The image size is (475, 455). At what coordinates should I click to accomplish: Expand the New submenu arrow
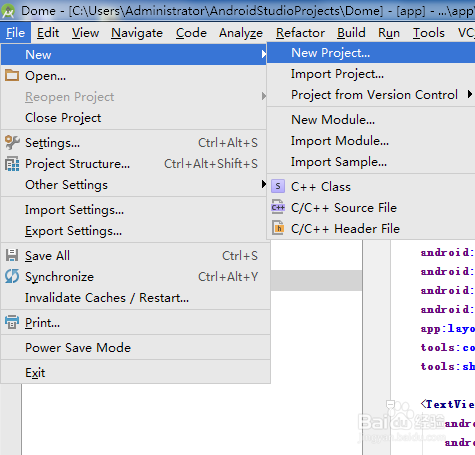(x=263, y=54)
